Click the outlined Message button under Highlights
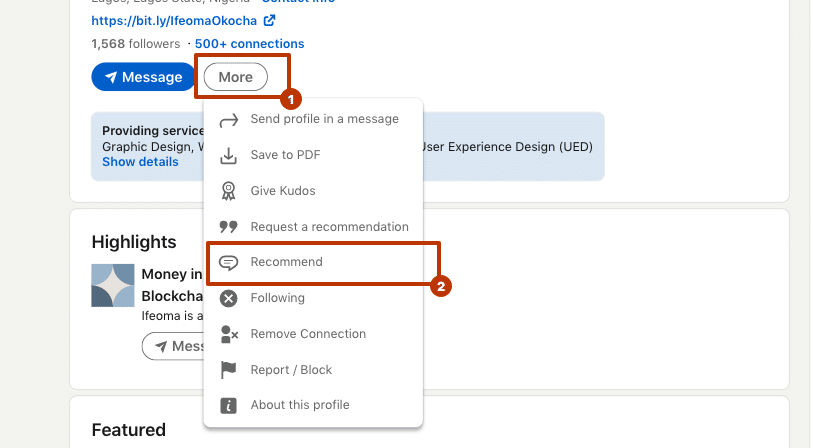The width and height of the screenshot is (813, 448). [x=173, y=346]
